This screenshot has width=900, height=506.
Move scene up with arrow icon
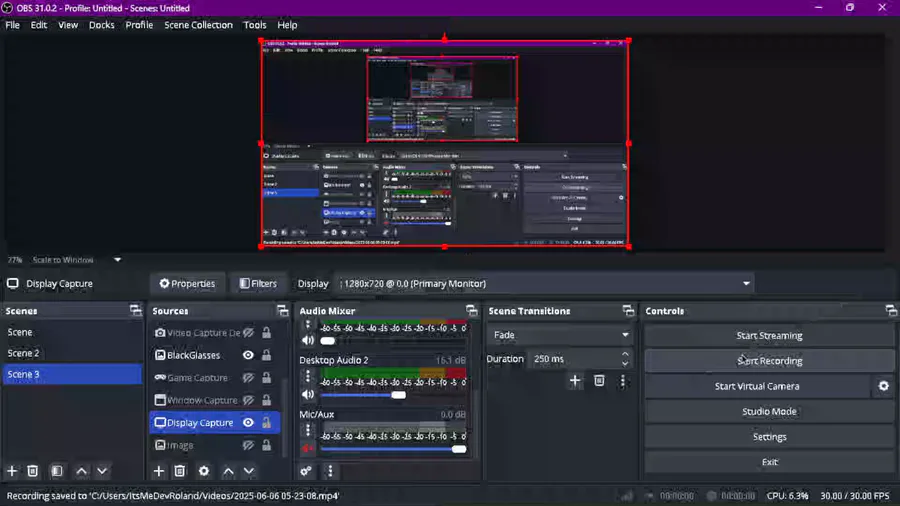(x=82, y=471)
